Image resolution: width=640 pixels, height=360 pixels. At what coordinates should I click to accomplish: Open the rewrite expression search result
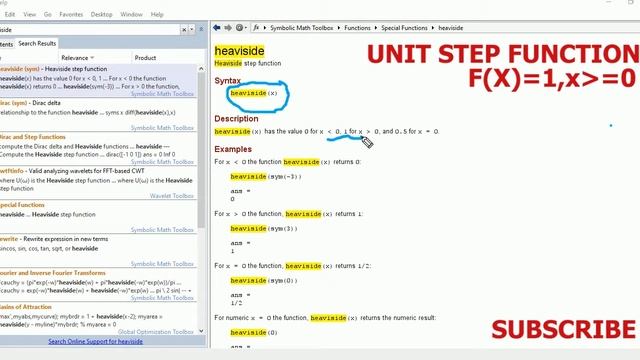coord(98,251)
